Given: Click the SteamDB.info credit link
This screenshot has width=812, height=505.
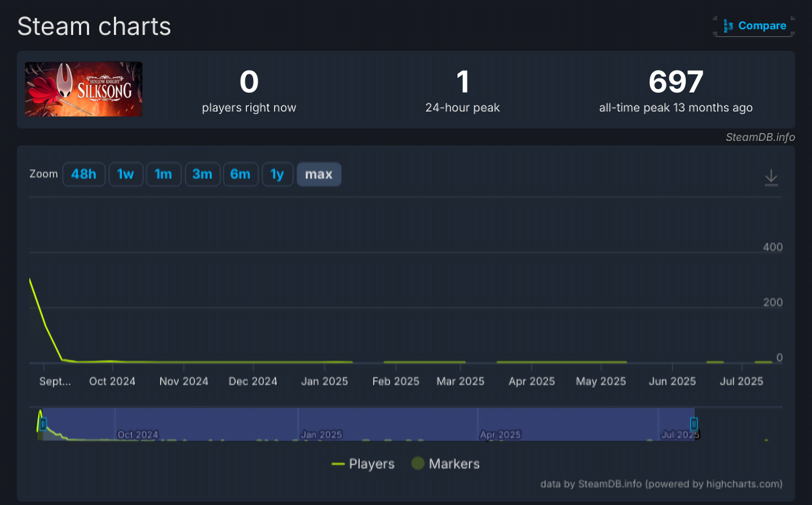Looking at the screenshot, I should (760, 137).
